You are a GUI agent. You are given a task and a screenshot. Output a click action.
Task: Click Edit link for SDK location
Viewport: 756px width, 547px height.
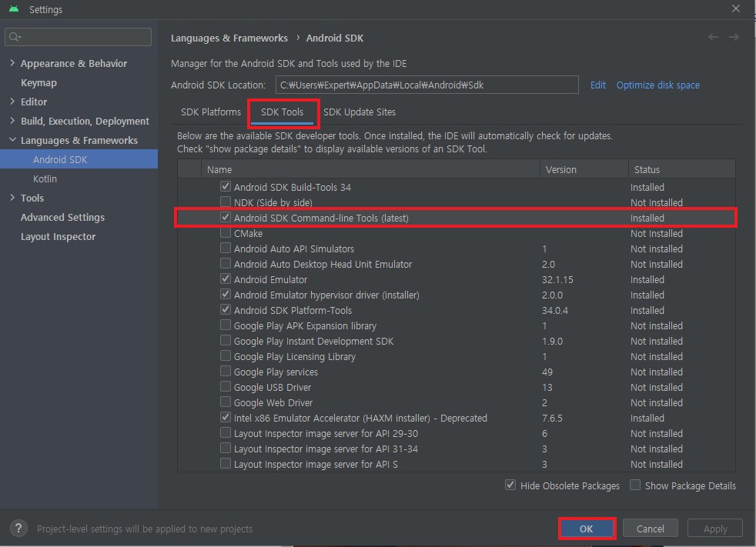click(x=598, y=85)
